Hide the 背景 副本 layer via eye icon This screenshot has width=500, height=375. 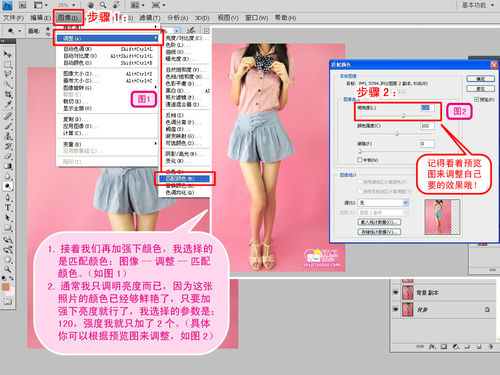pyautogui.click(x=396, y=293)
